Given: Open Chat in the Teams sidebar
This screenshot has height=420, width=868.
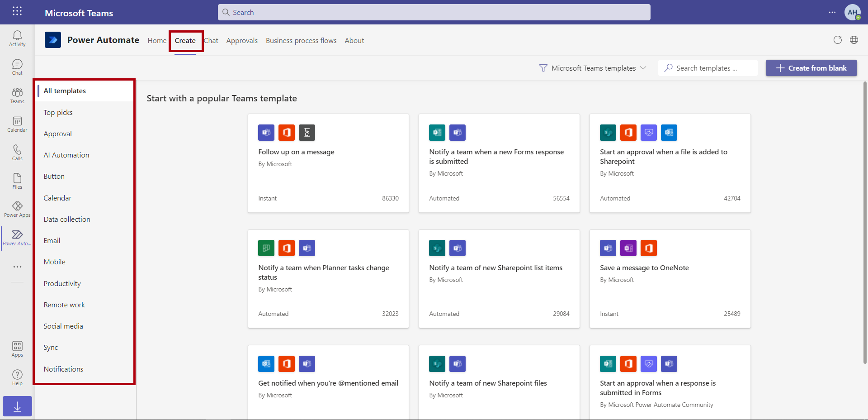Looking at the screenshot, I should click(x=17, y=67).
